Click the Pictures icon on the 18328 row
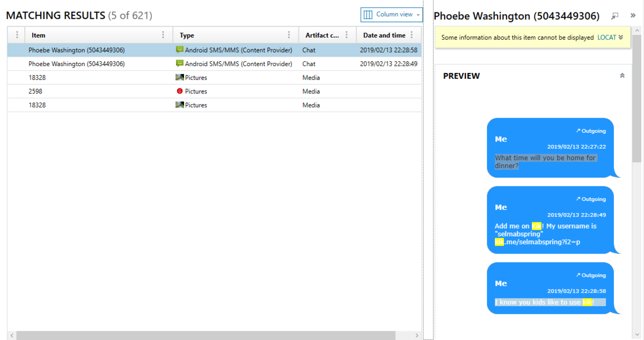 [x=180, y=77]
